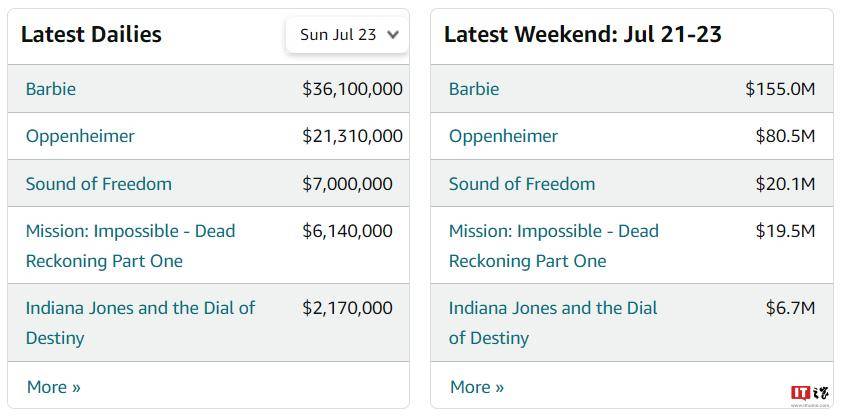
Task: Open Oppenheimer link in Latest Weekend
Action: [503, 136]
